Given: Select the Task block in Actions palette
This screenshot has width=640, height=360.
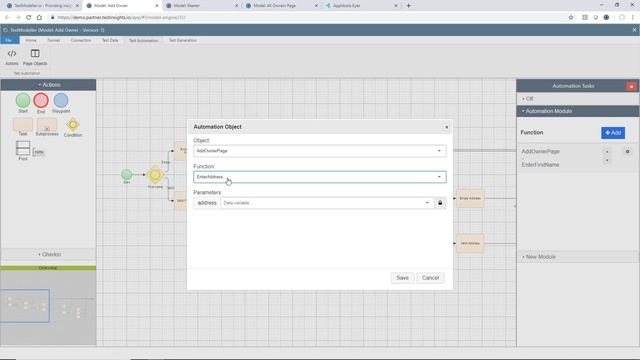Looking at the screenshot, I should coord(23,125).
